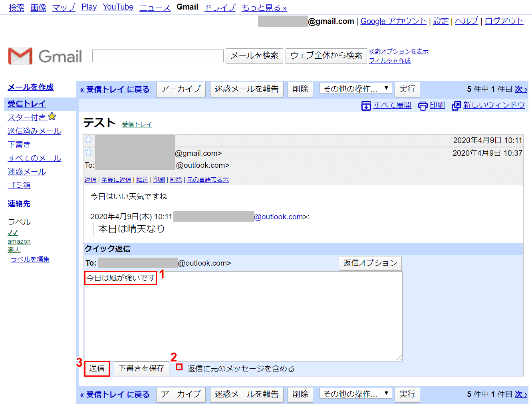Open the 検索 link in top bar
This screenshot has width=532, height=411.
(x=17, y=8)
